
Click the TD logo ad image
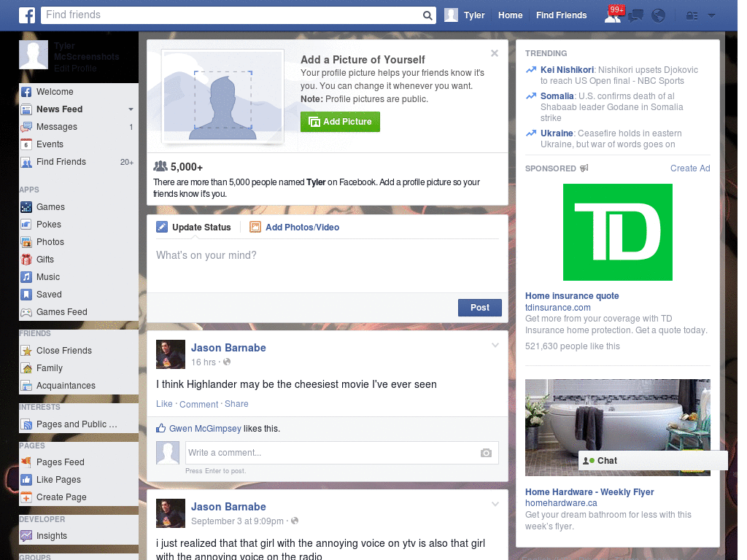[x=617, y=233]
